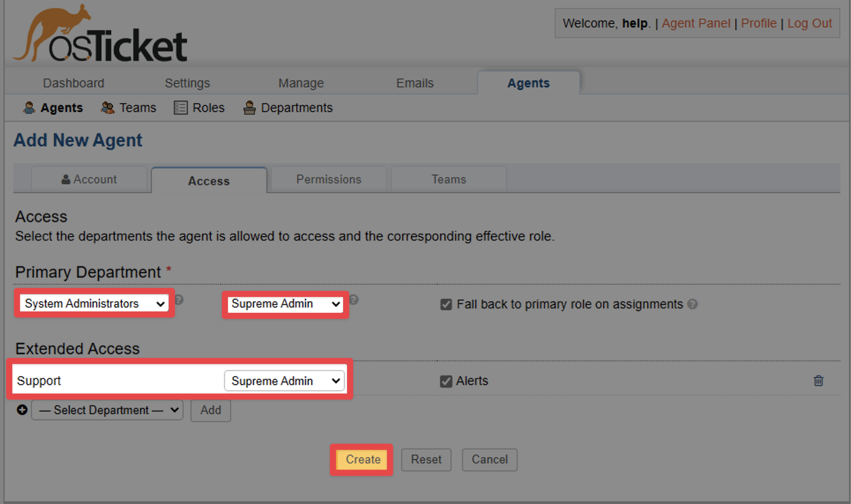Open the Settings menu tab
Screen dimensions: 851x504
(187, 83)
